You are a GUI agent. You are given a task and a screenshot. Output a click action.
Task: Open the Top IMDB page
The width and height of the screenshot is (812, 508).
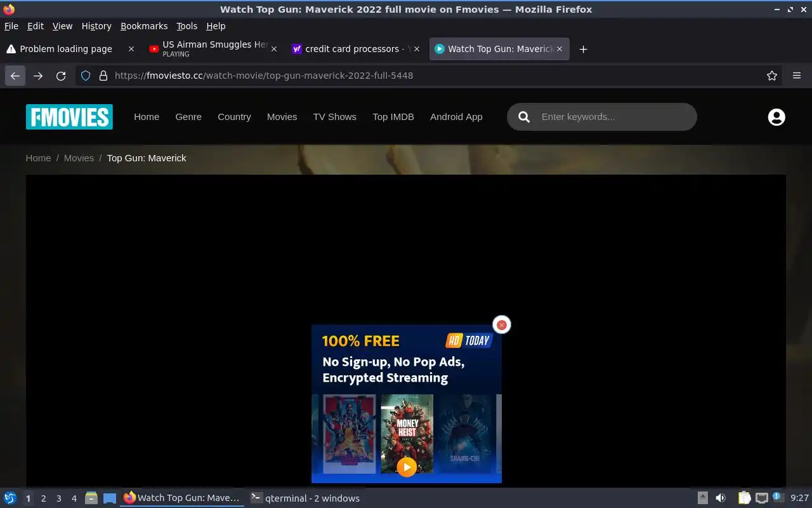[x=393, y=117]
